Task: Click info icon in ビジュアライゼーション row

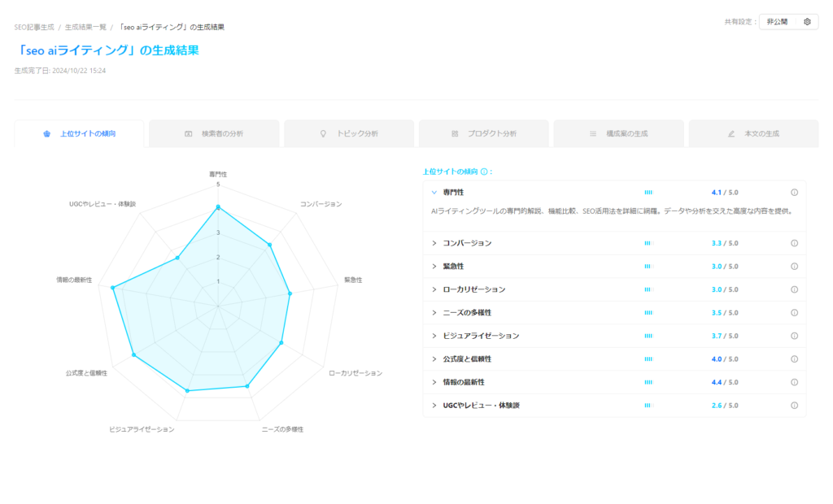Action: [x=794, y=336]
